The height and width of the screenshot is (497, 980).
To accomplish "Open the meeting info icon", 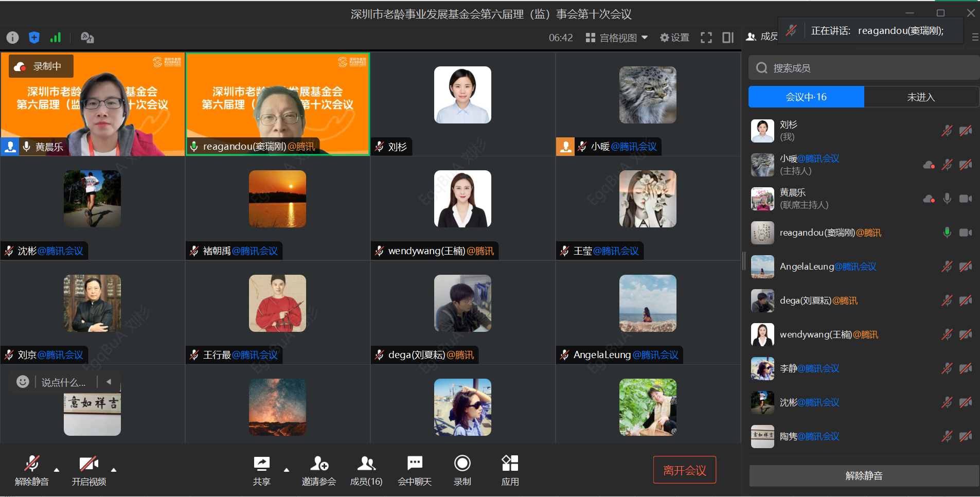I will tap(12, 38).
